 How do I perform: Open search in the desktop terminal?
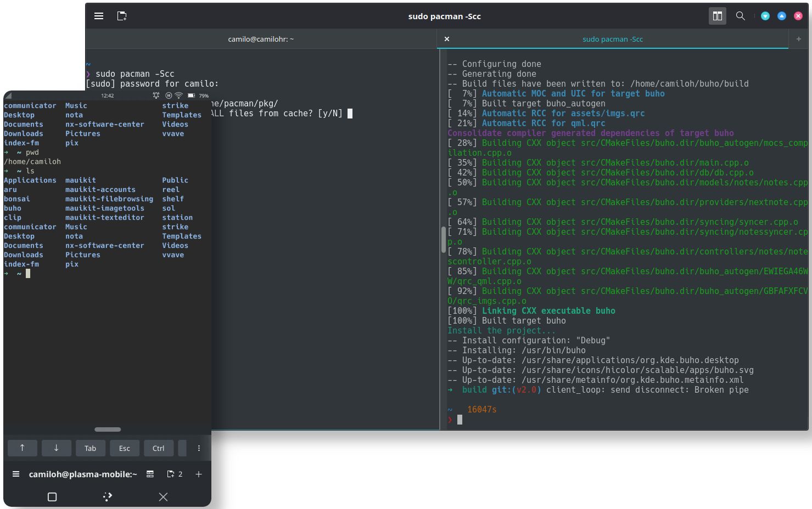tap(740, 16)
